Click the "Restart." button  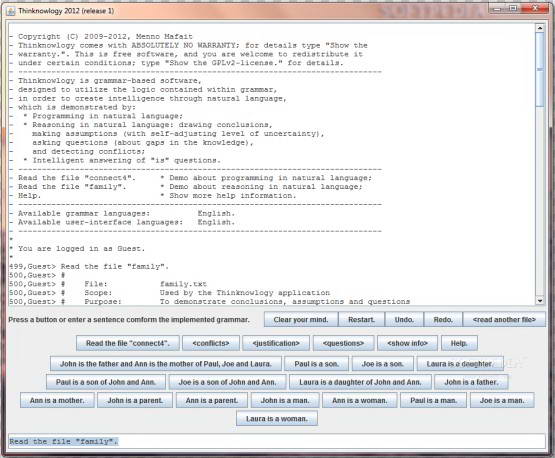[x=361, y=320]
